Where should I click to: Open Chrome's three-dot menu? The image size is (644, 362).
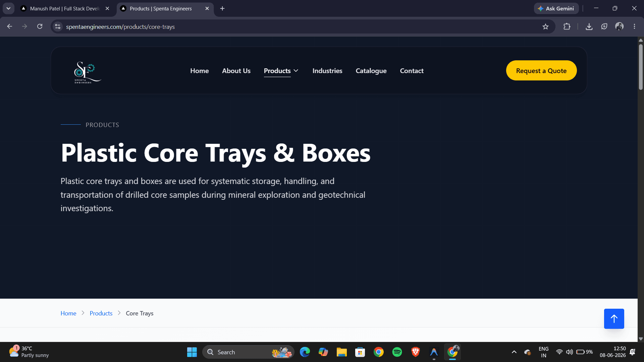[x=634, y=26]
